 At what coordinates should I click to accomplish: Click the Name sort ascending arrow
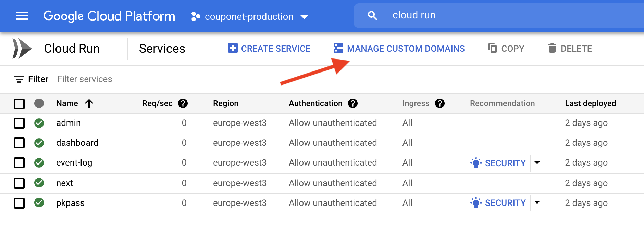point(89,103)
